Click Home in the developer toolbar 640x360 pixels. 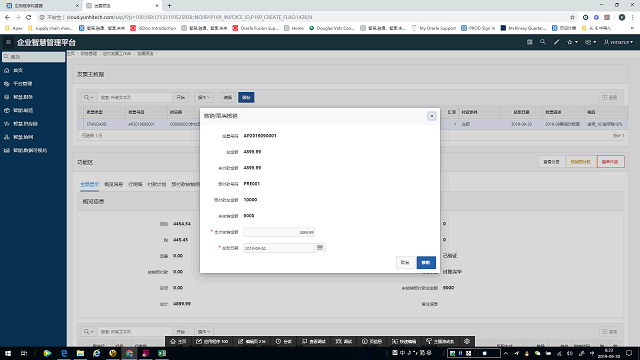point(178,341)
